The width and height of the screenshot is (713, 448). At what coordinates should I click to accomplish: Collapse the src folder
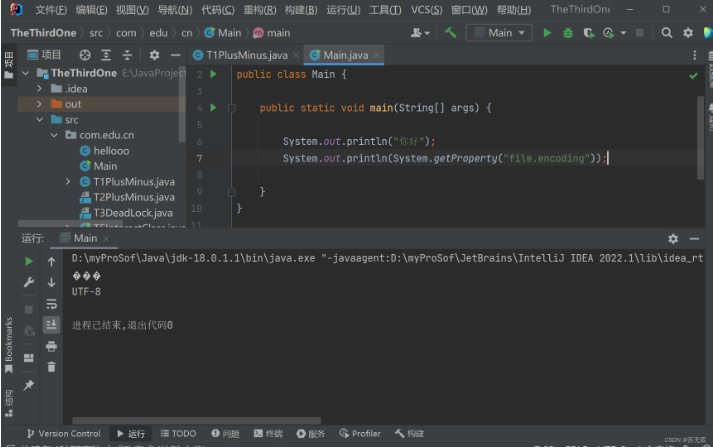pyautogui.click(x=41, y=119)
